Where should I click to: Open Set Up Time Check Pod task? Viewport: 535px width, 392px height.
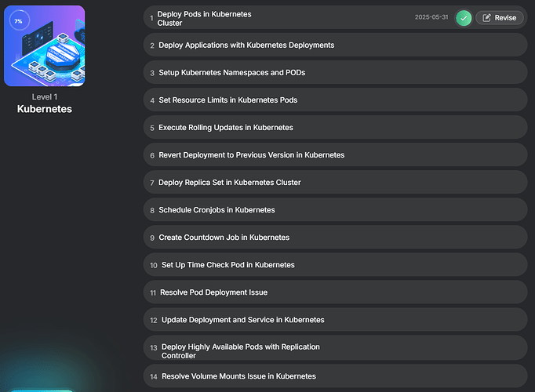click(x=227, y=265)
